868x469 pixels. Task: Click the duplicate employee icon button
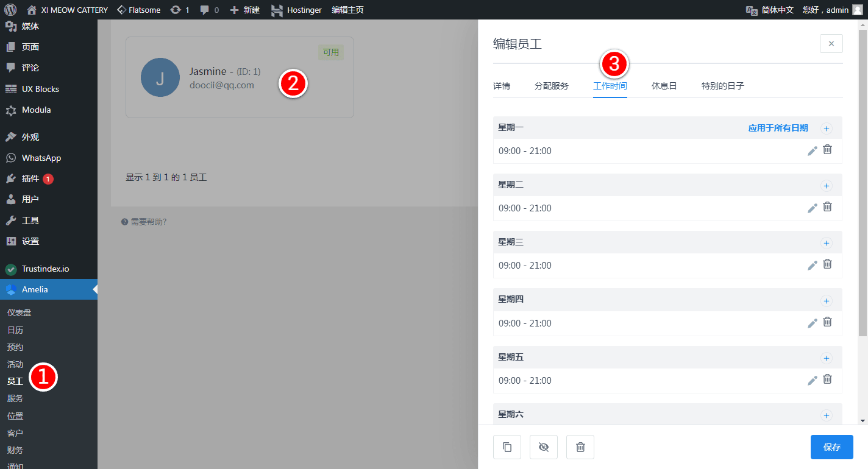click(507, 447)
